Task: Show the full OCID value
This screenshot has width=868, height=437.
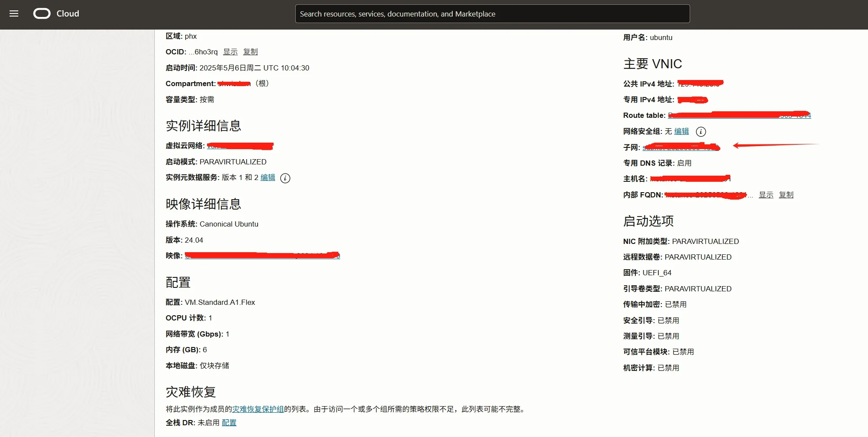Action: tap(230, 52)
